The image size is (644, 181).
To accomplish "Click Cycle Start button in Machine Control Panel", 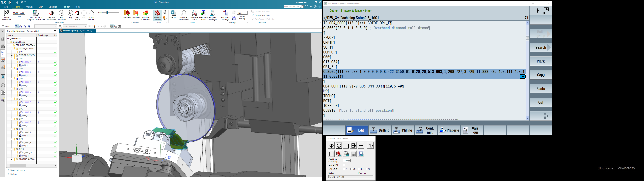I will coord(332,145).
